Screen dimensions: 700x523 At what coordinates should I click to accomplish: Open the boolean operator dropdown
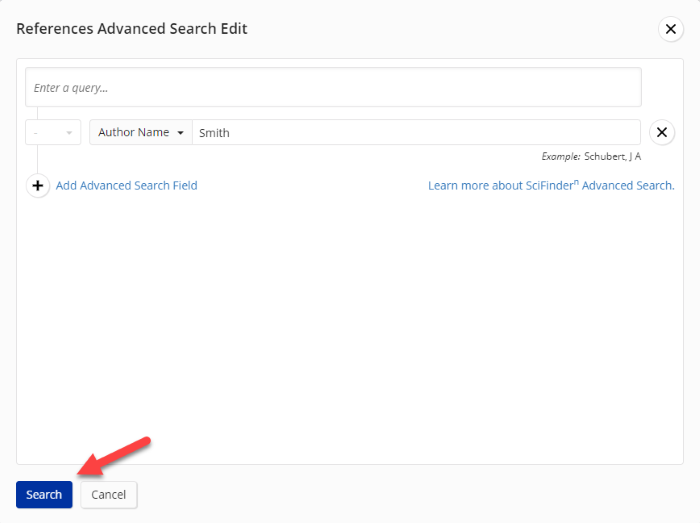(53, 132)
